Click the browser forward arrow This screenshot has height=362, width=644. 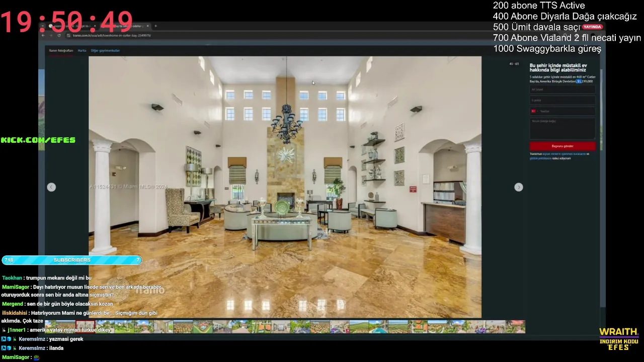click(x=51, y=35)
